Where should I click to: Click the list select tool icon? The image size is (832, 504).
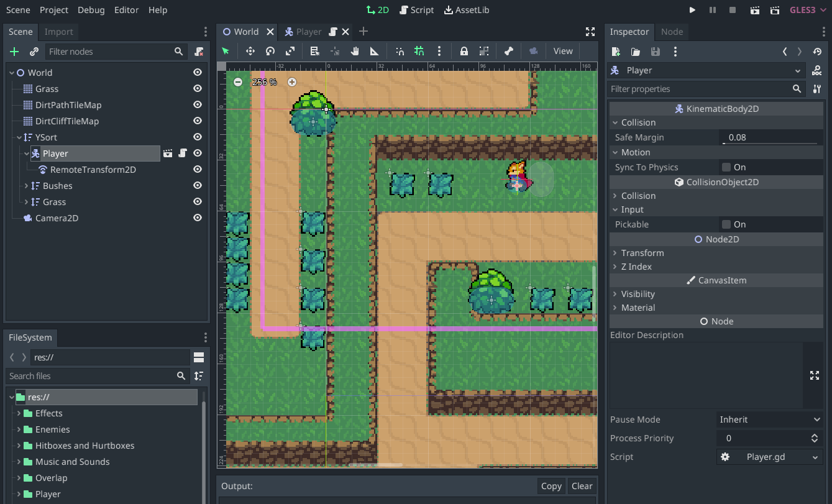pos(315,51)
